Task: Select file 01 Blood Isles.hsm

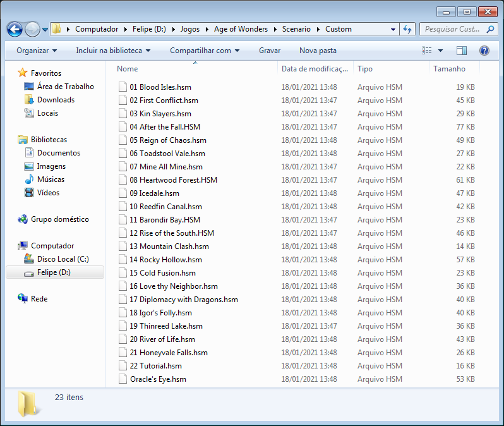Action: (x=160, y=87)
